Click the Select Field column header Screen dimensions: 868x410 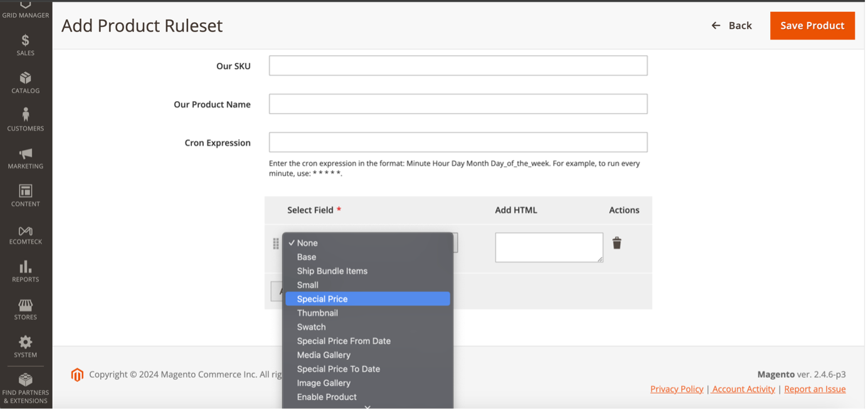tap(314, 210)
